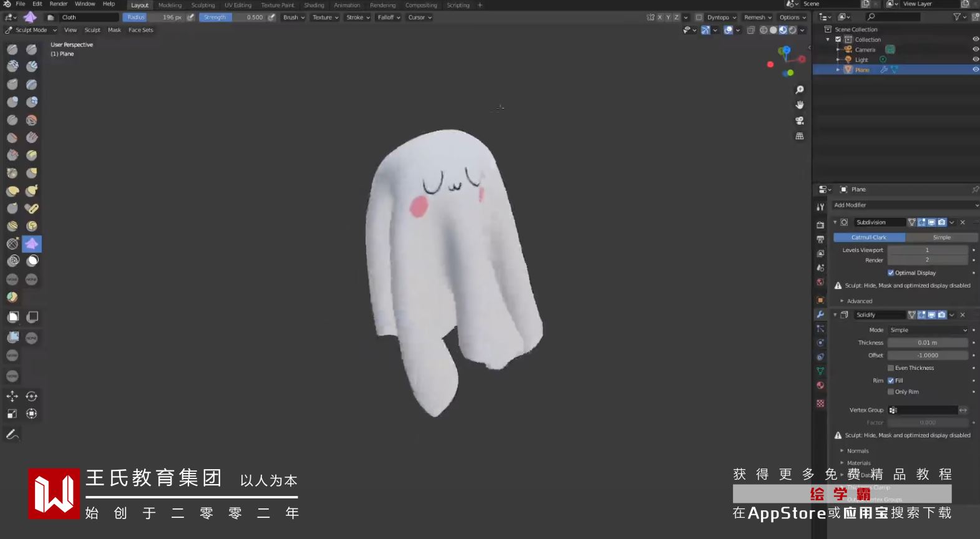Open the Face Sets menu
Screen dimensions: 980x539
pos(141,30)
